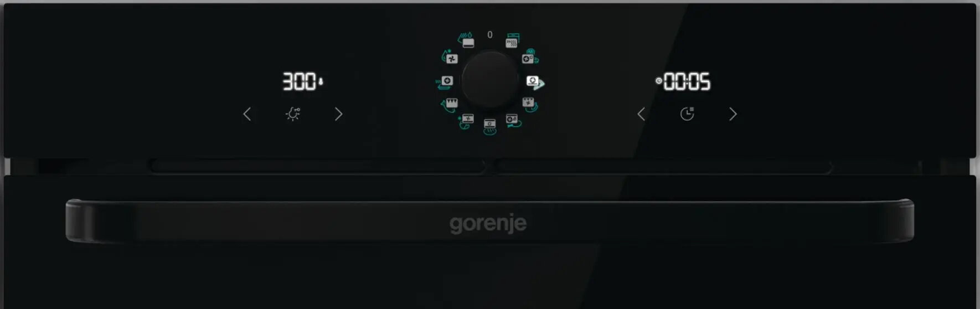980x309 pixels.
Task: Select the hot air fan icon, left of knob
Action: (x=445, y=82)
